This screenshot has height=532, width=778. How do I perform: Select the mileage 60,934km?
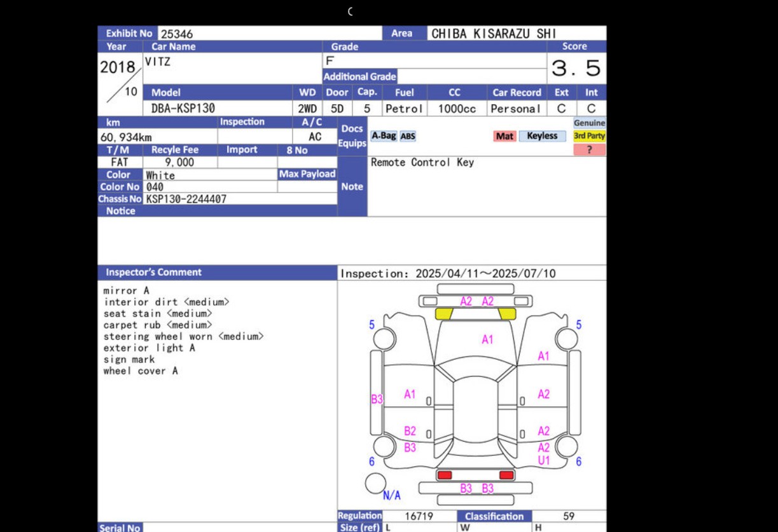click(126, 137)
